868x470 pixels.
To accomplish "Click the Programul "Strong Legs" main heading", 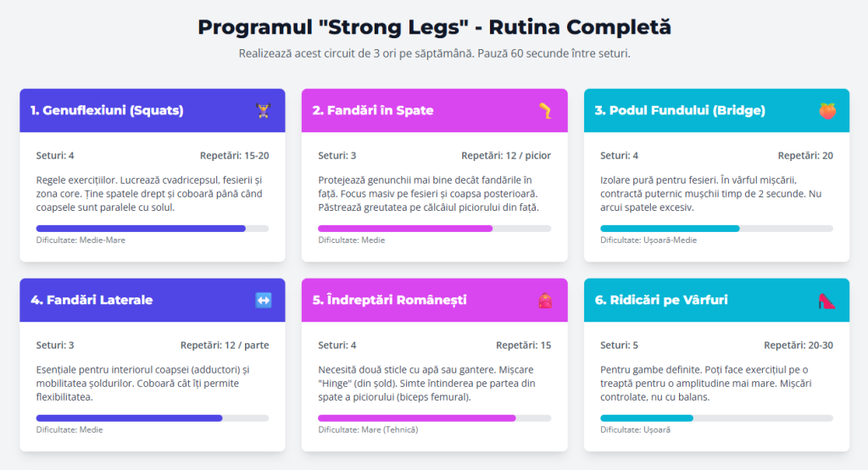I will coord(434,27).
